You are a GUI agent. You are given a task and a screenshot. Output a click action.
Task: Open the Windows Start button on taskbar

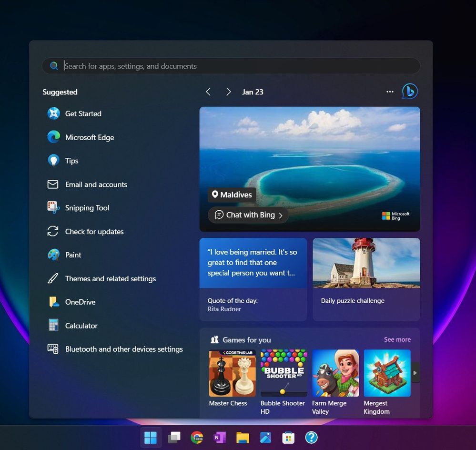[x=151, y=438]
